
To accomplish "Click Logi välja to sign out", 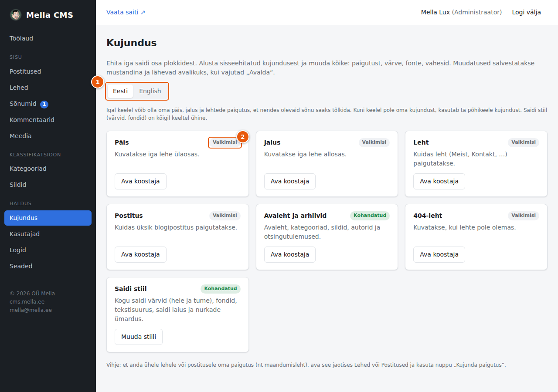I will tap(527, 12).
